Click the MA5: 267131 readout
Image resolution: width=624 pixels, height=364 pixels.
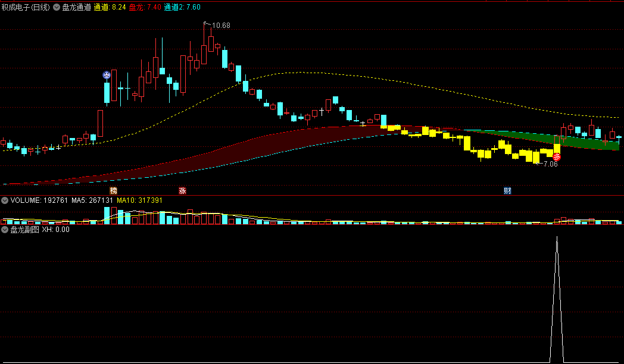[x=92, y=200]
